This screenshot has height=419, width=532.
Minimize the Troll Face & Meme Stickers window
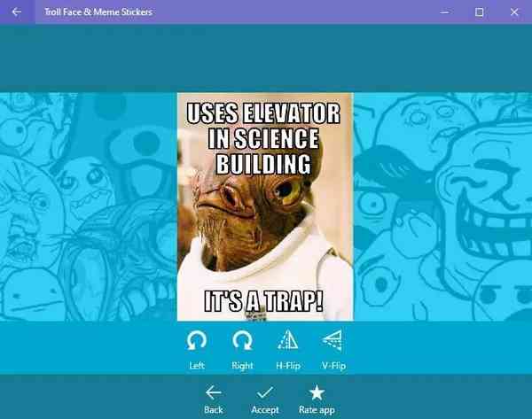pyautogui.click(x=444, y=12)
